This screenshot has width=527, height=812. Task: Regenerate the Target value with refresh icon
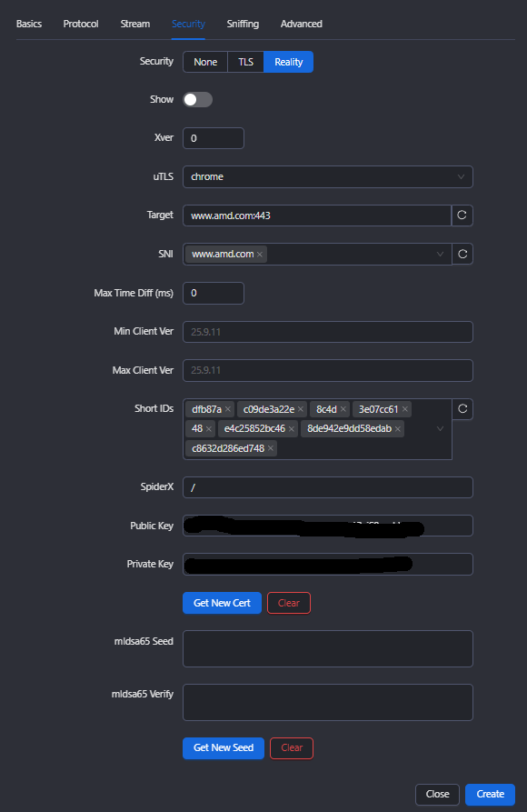point(462,215)
